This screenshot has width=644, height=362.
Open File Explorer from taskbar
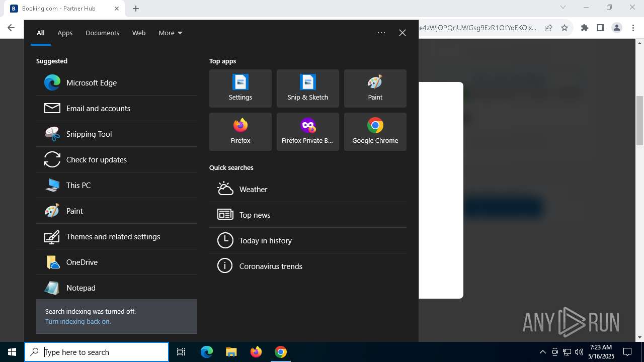[231, 352]
